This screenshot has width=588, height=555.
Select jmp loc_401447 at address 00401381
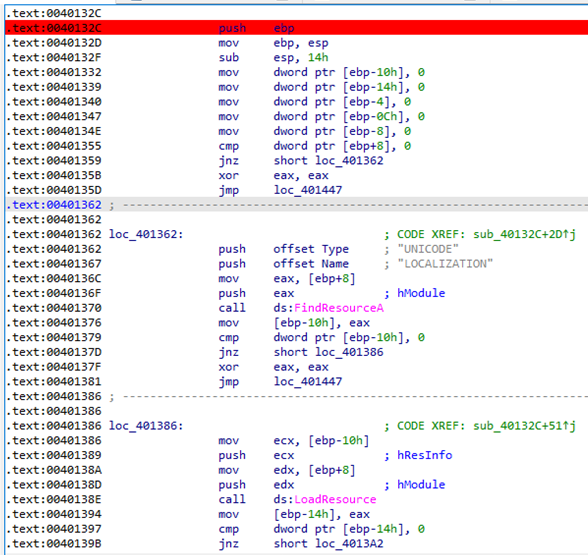(280, 382)
